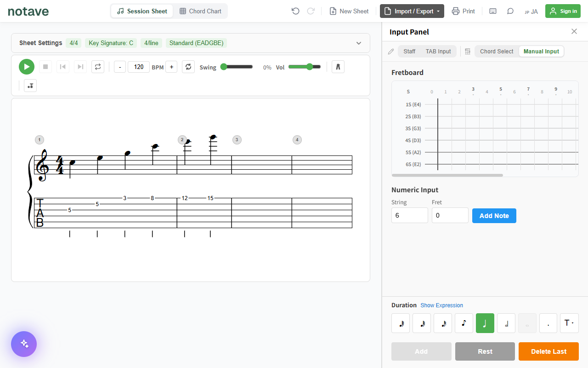Open the Import / Export dropdown
The width and height of the screenshot is (588, 368).
click(412, 11)
